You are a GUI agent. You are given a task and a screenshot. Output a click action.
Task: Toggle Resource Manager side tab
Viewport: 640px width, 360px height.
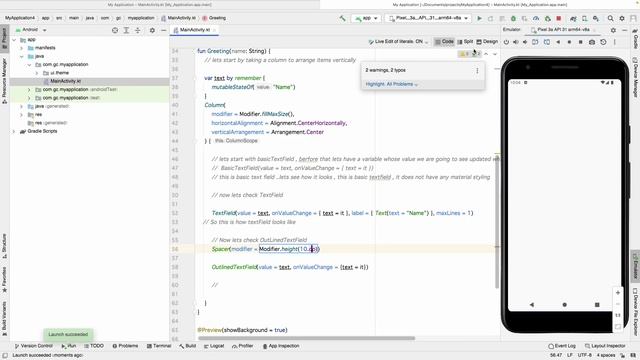[4, 81]
